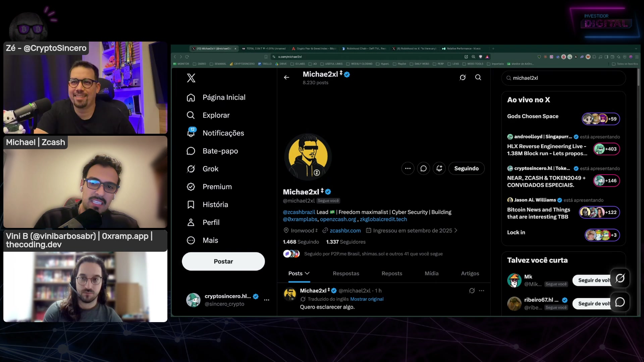Click the browser forward button
This screenshot has height=362, width=644.
(181, 57)
